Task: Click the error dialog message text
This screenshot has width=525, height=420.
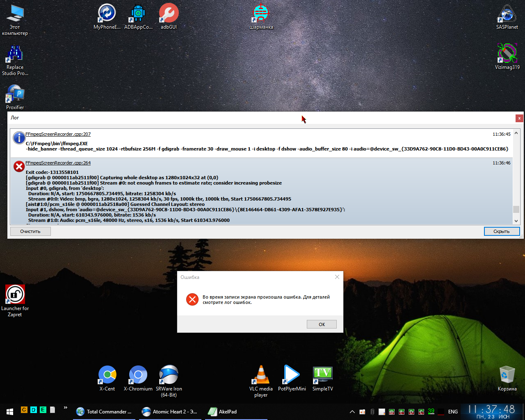Action: click(x=266, y=299)
